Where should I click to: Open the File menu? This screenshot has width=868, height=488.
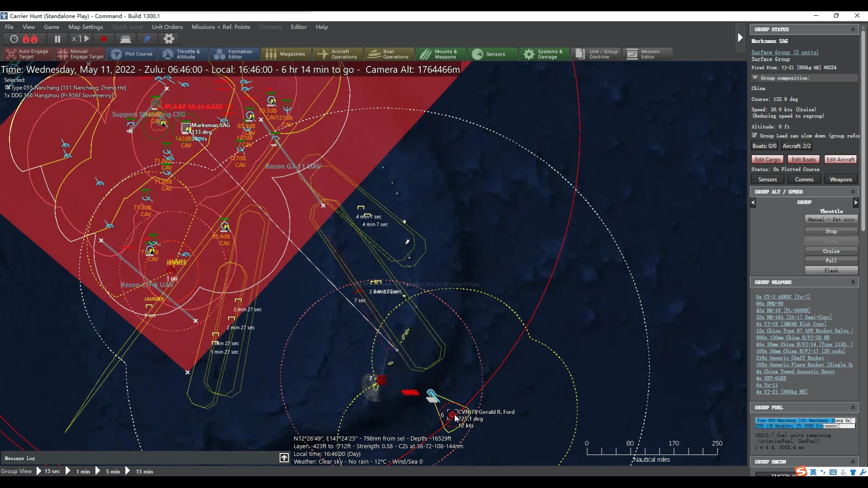click(x=9, y=27)
